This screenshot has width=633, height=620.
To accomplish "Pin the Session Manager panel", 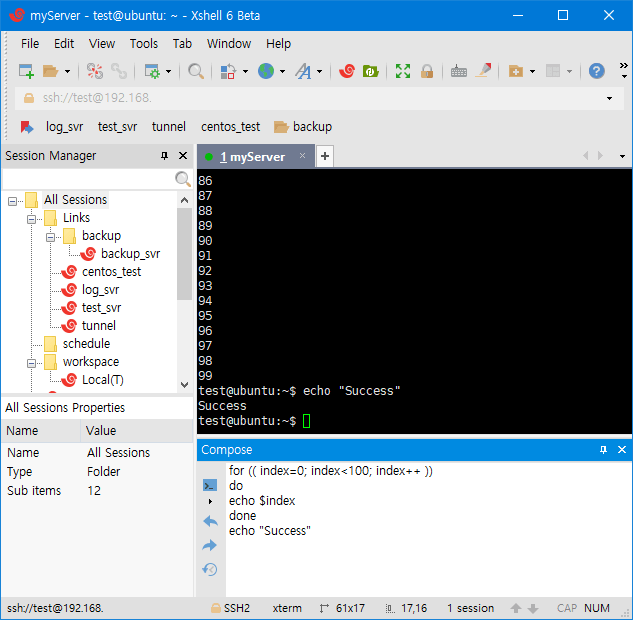I will coord(165,156).
